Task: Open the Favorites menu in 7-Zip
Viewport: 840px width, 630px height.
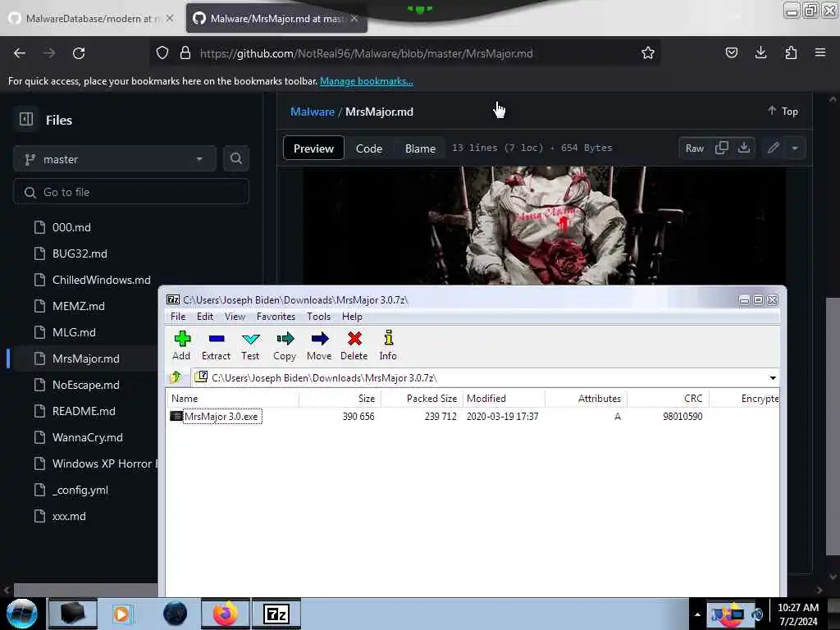Action: coord(276,317)
